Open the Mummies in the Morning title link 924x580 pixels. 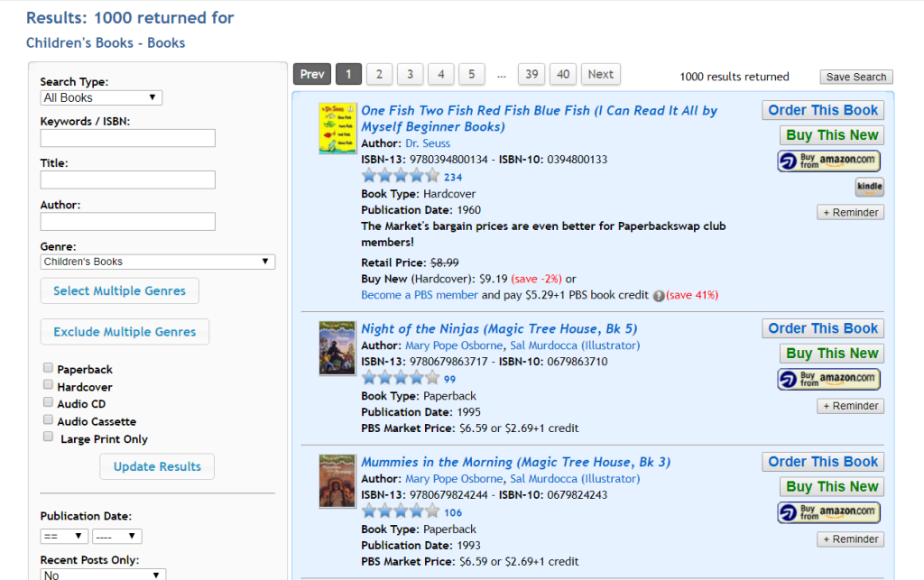point(515,462)
